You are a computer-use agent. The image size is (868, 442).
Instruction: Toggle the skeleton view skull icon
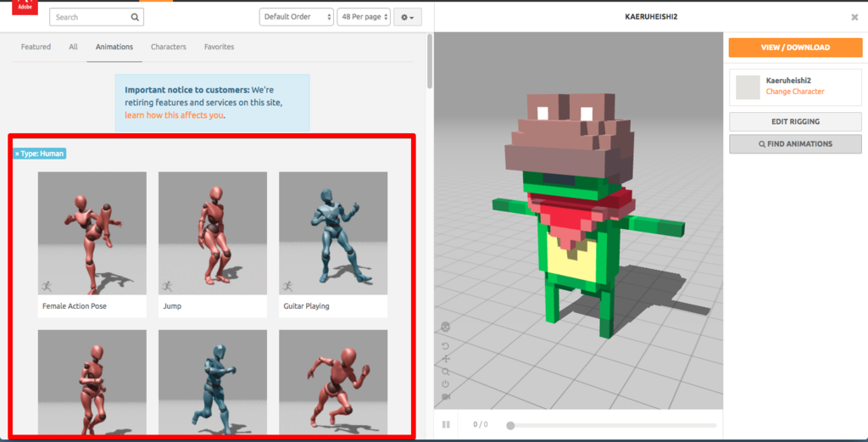tap(446, 327)
